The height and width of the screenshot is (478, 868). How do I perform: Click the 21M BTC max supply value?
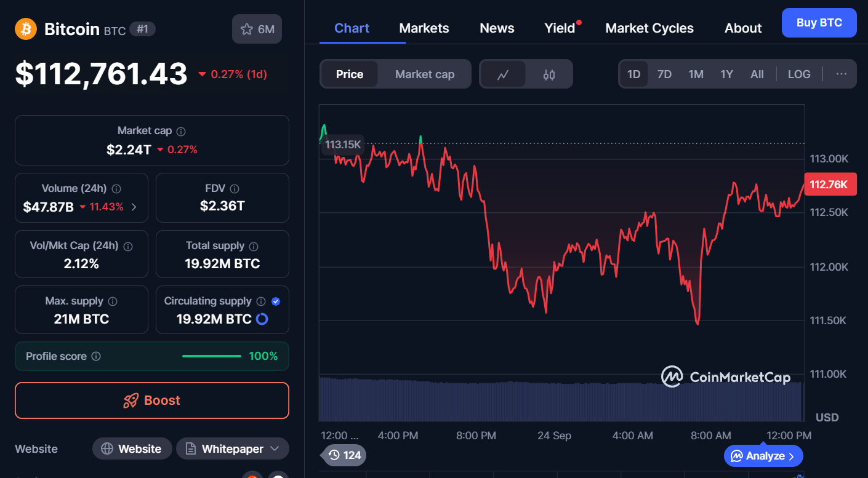81,319
